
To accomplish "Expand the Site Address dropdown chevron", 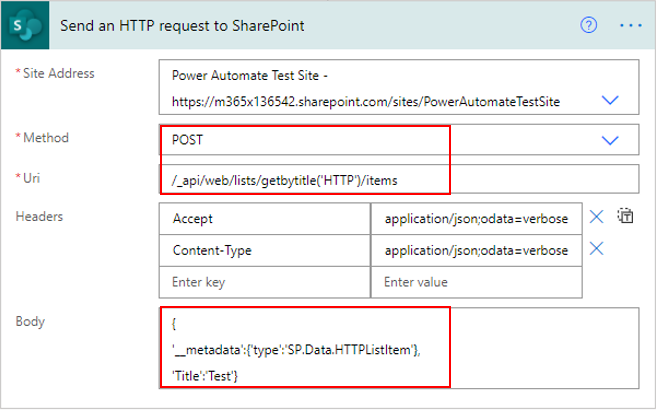I will [610, 100].
